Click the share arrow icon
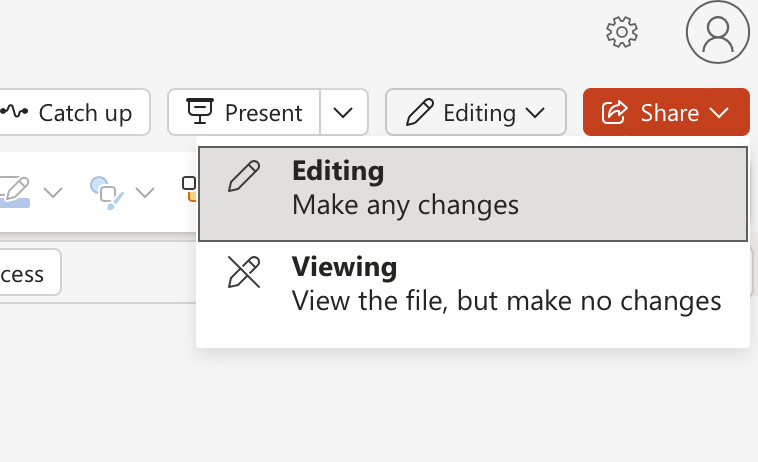The image size is (758, 462). (615, 112)
